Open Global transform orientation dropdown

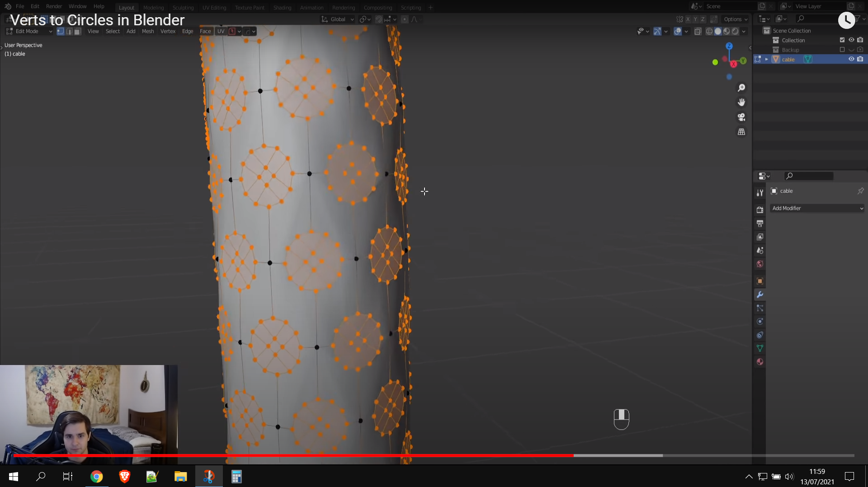click(x=338, y=19)
